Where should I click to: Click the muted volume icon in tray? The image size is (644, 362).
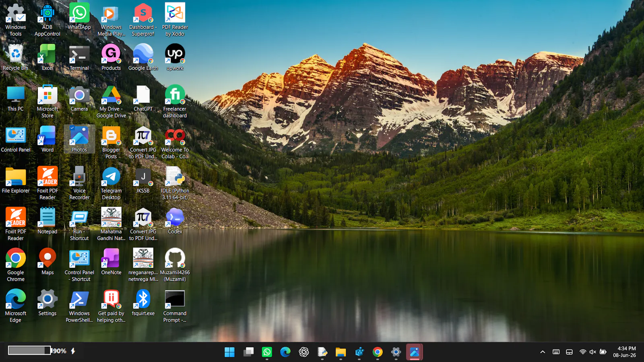(592, 352)
